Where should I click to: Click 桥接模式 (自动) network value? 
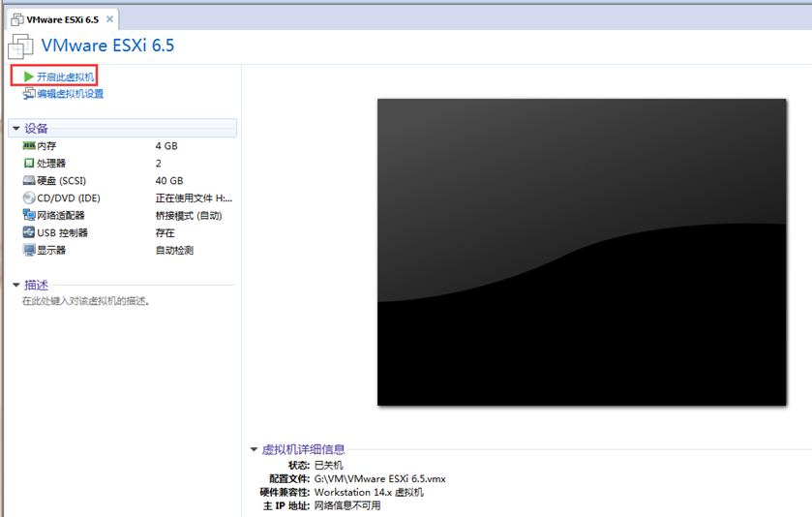189,216
